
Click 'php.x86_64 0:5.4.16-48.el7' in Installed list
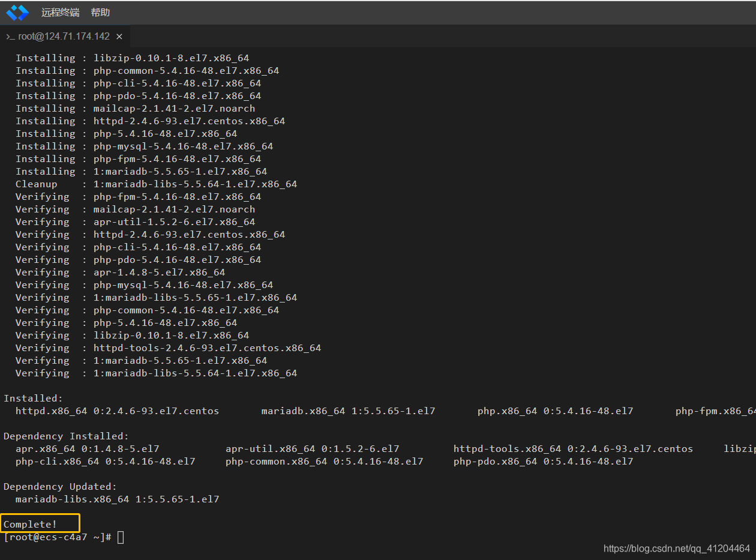555,411
